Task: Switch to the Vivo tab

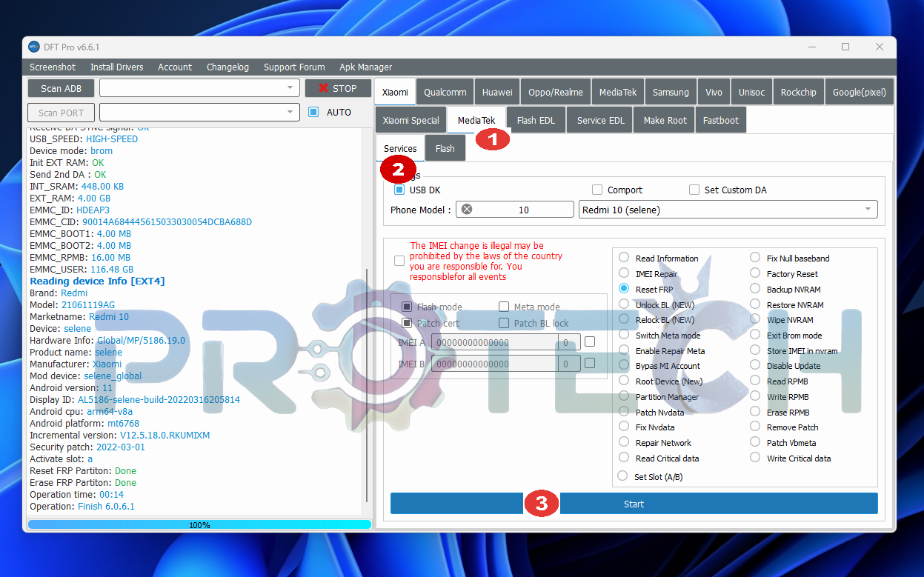Action: [714, 92]
